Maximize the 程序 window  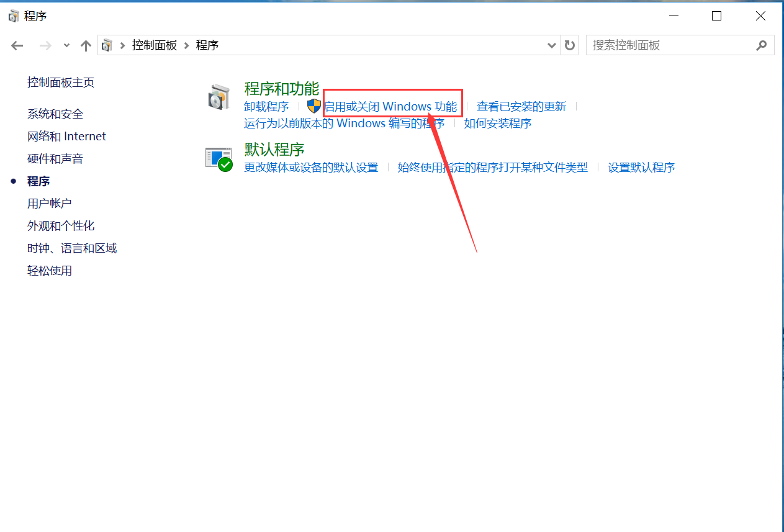point(716,16)
